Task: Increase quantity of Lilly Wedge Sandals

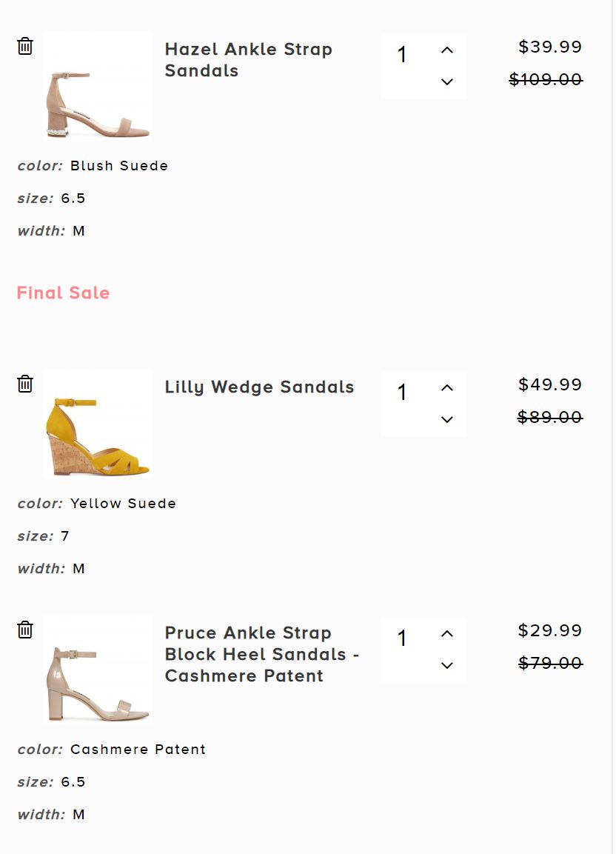Action: (446, 388)
